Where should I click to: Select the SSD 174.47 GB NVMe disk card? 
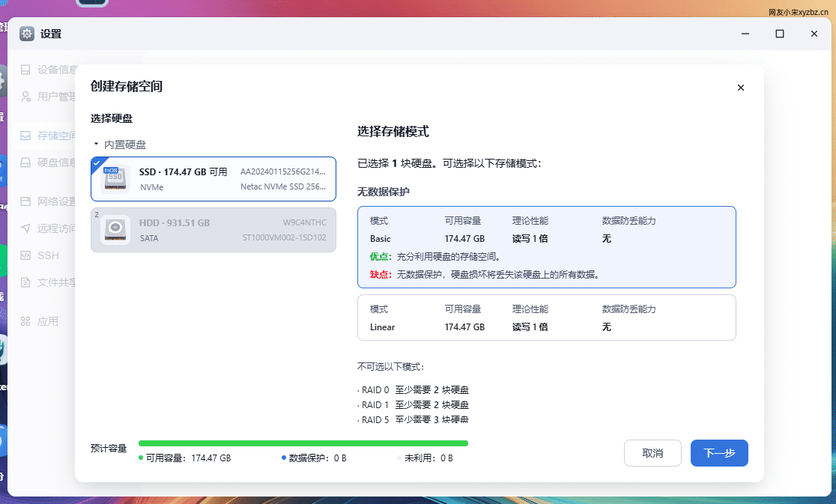213,179
